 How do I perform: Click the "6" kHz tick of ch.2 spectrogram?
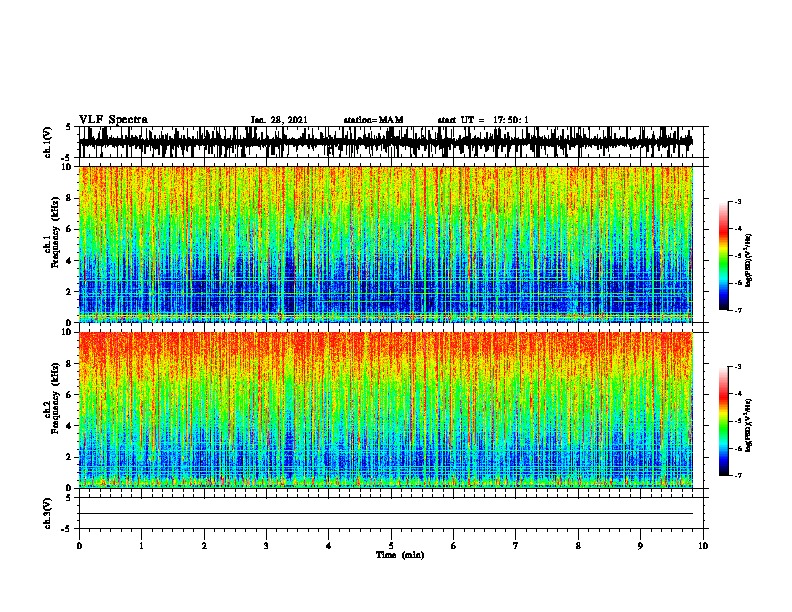pyautogui.click(x=70, y=395)
